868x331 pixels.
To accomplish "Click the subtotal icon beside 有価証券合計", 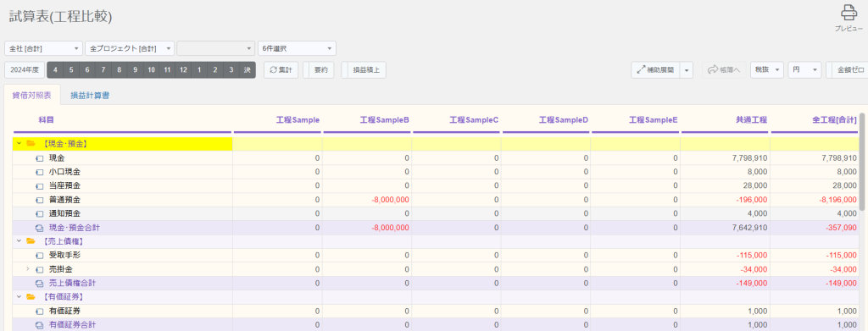I will click(x=39, y=325).
